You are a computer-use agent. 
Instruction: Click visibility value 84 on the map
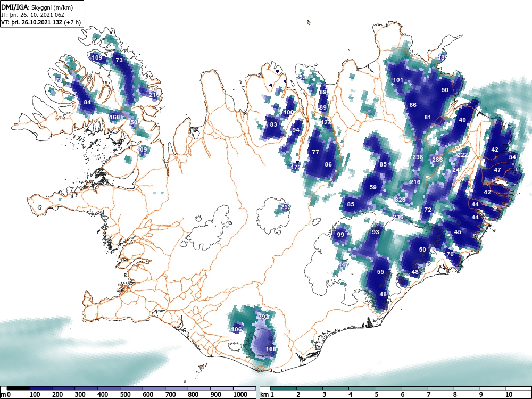[87, 102]
